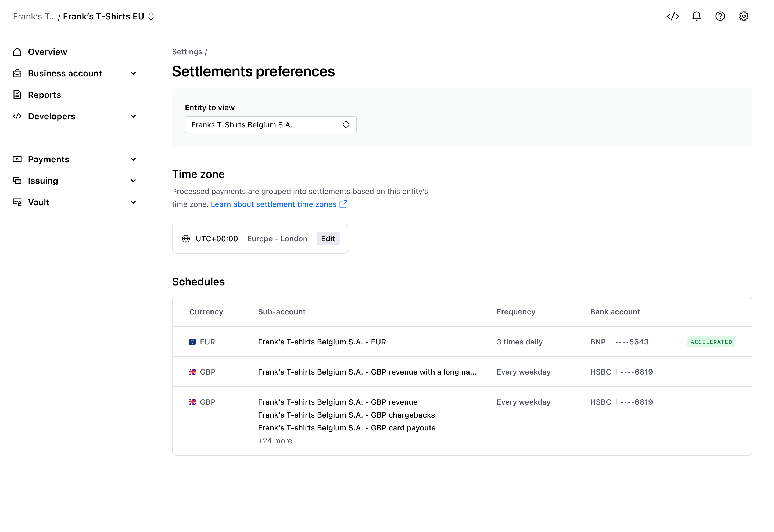
Task: Expand the Issuing chevron
Action: [x=133, y=181]
